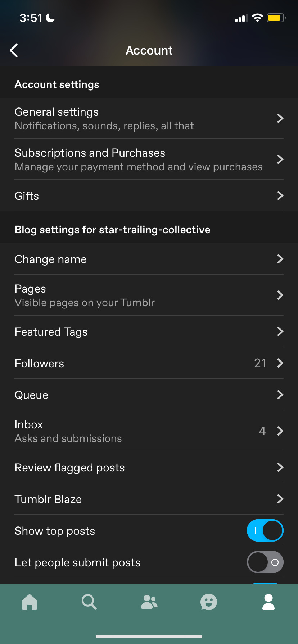298x644 pixels.
Task: Open Change name setting
Action: 149,259
